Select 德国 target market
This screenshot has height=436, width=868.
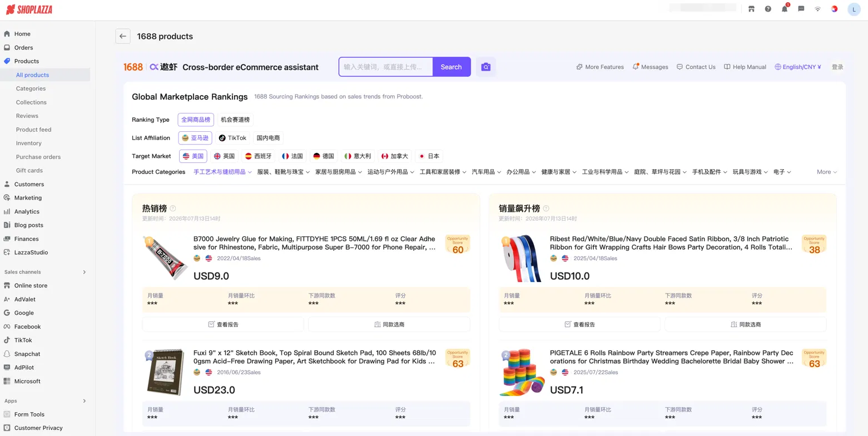(x=324, y=156)
